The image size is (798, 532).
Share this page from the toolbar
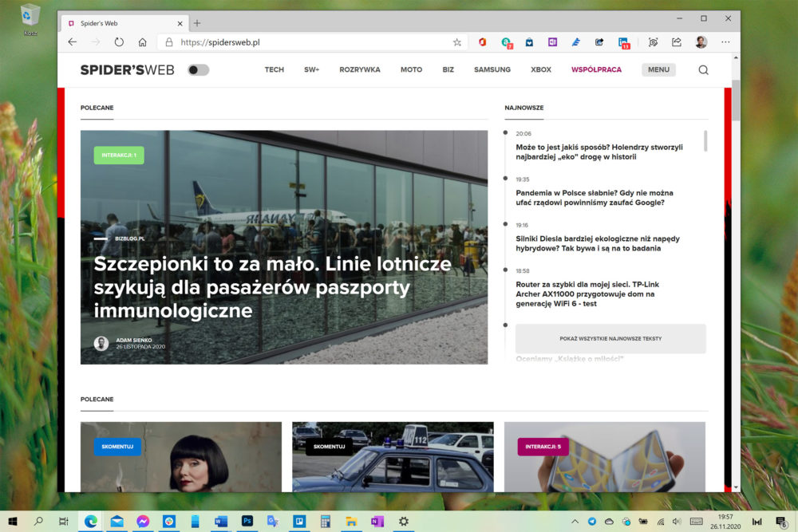point(677,42)
